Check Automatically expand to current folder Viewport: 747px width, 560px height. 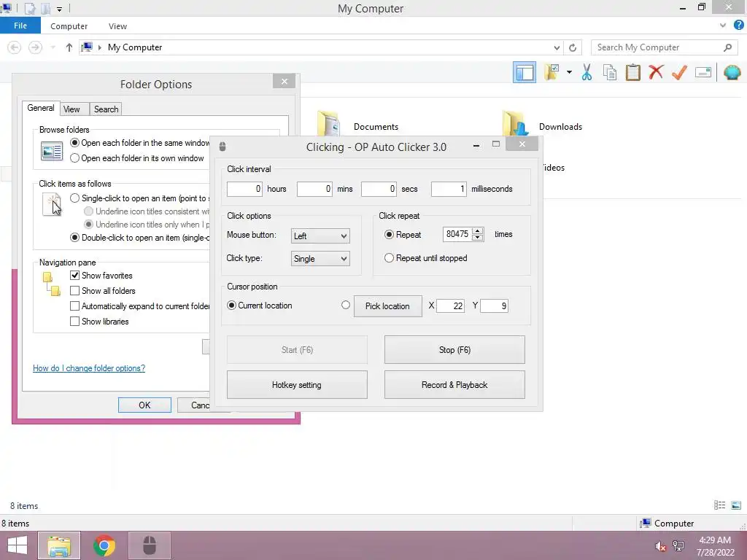point(75,306)
